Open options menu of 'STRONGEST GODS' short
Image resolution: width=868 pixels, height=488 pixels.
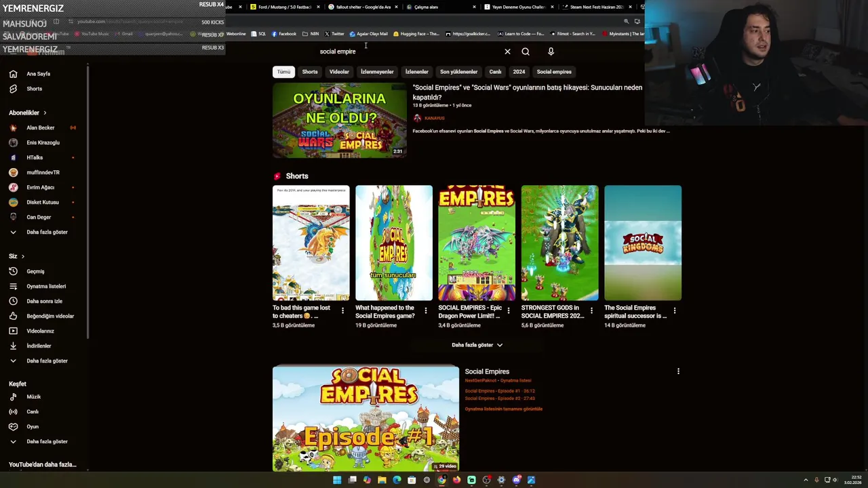tap(591, 310)
